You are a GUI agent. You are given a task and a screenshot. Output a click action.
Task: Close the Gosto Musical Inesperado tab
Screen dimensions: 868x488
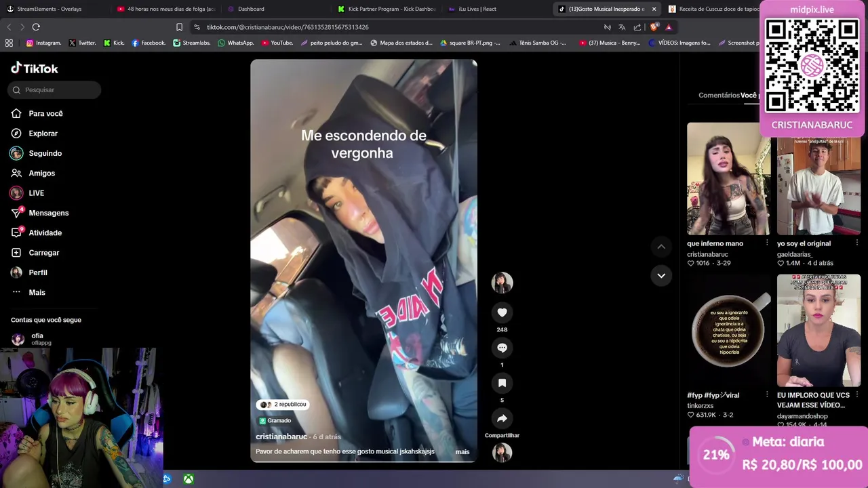(654, 9)
